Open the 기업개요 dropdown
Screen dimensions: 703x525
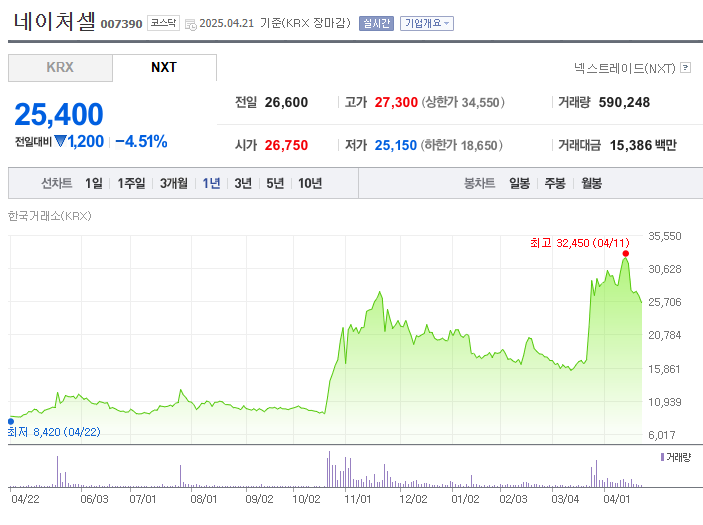click(x=427, y=23)
